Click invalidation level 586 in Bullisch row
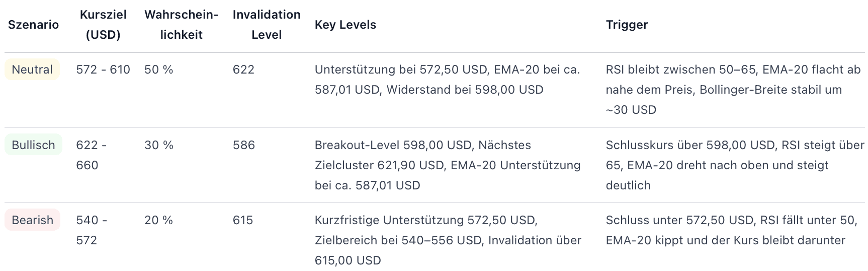 [243, 145]
